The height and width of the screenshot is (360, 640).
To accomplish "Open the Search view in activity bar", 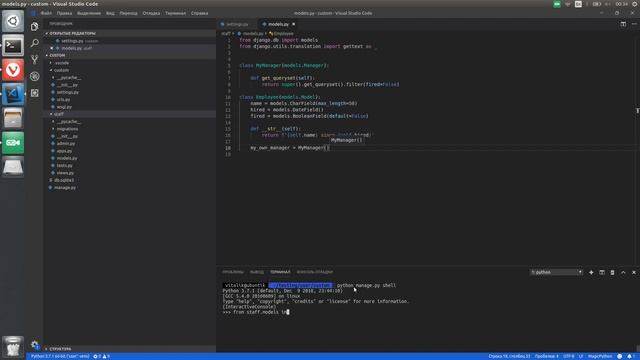I will coord(34,43).
